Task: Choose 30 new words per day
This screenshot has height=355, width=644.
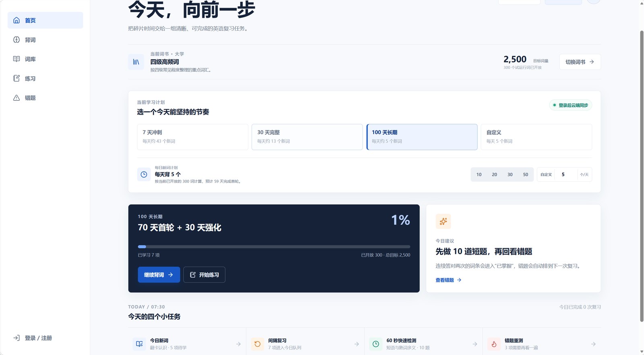Action: (x=510, y=174)
